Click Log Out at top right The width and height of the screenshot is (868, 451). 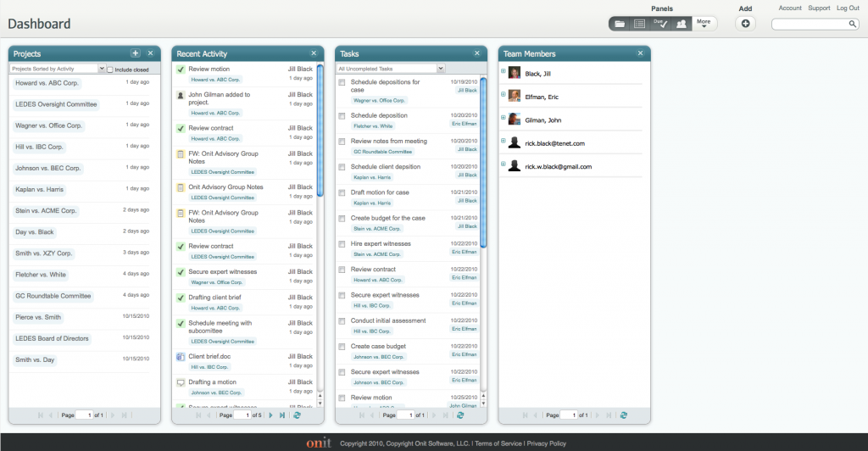[x=848, y=8]
